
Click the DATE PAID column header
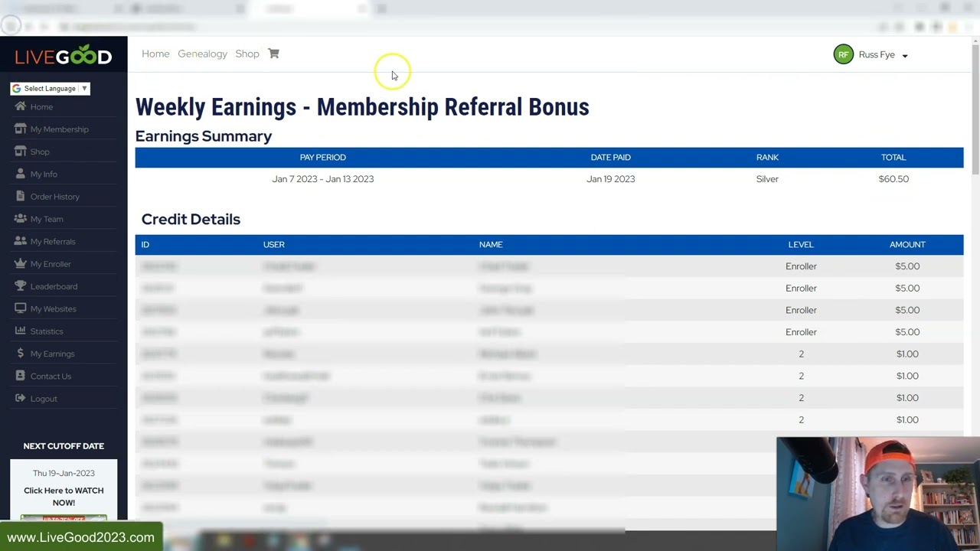610,157
